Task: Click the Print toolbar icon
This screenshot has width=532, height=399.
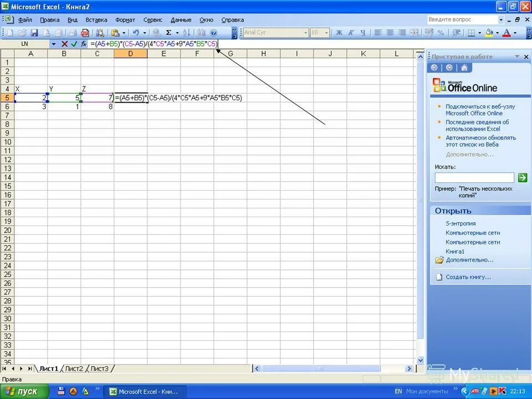Action: (73, 33)
